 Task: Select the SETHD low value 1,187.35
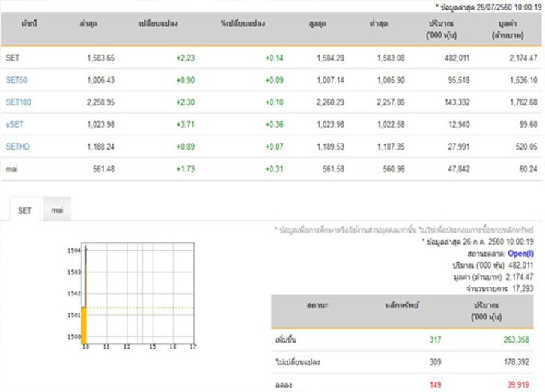pyautogui.click(x=391, y=147)
